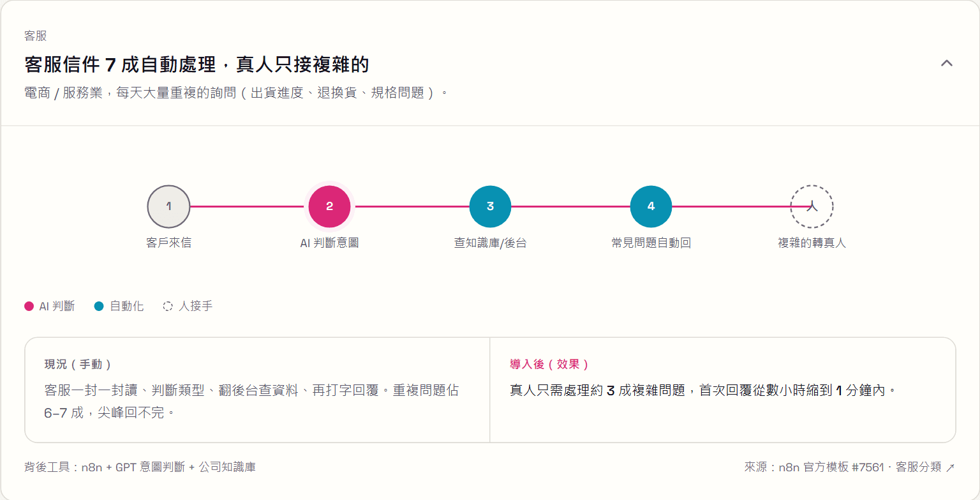The width and height of the screenshot is (980, 500).
Task: Click the heading 客服信件 7 成自動處理
Action: pyautogui.click(x=197, y=64)
